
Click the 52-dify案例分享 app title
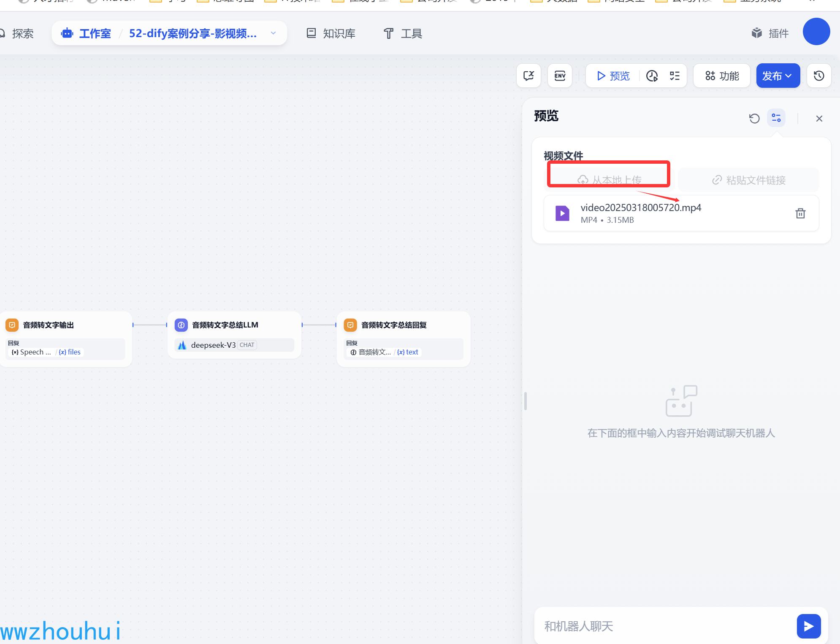click(193, 33)
